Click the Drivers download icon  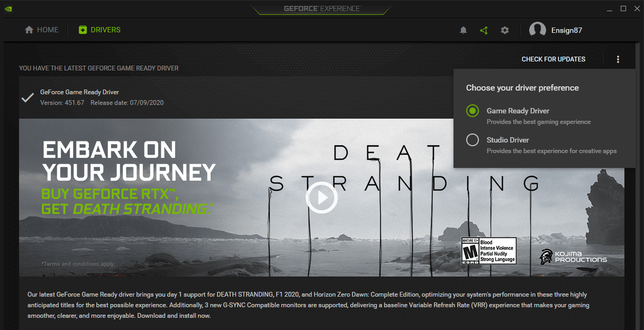coord(83,30)
